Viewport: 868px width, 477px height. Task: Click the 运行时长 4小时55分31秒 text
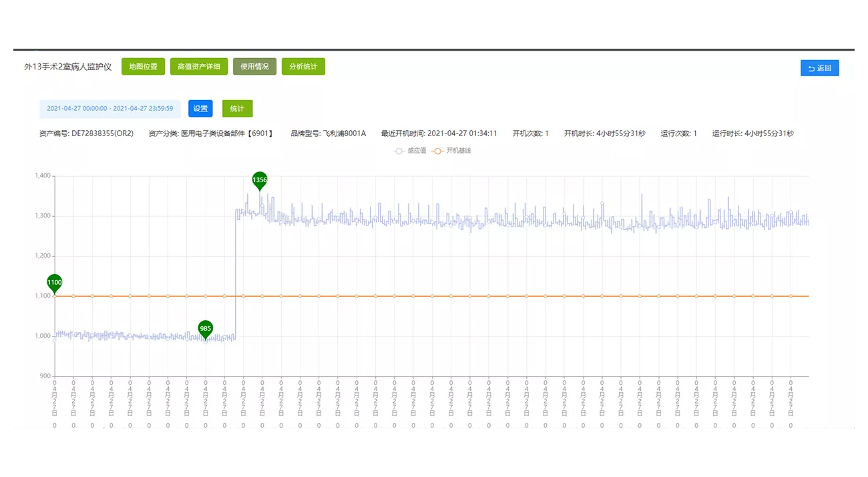pos(753,133)
